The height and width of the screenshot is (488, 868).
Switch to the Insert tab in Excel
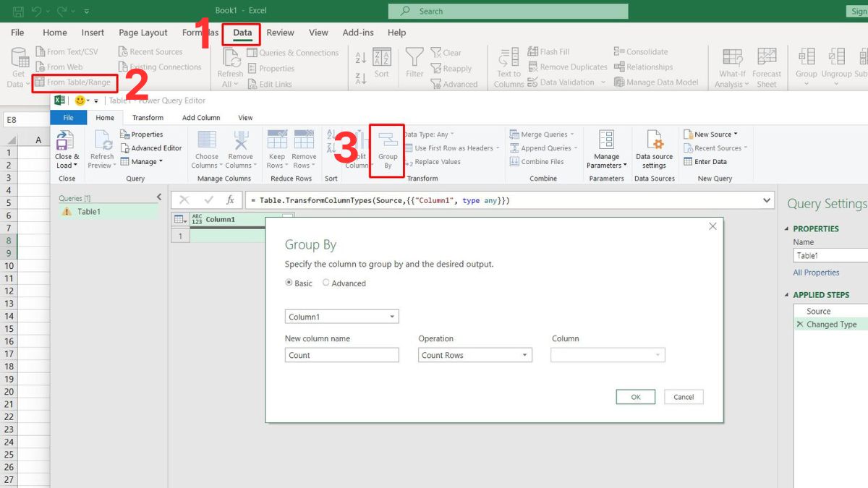coord(93,33)
